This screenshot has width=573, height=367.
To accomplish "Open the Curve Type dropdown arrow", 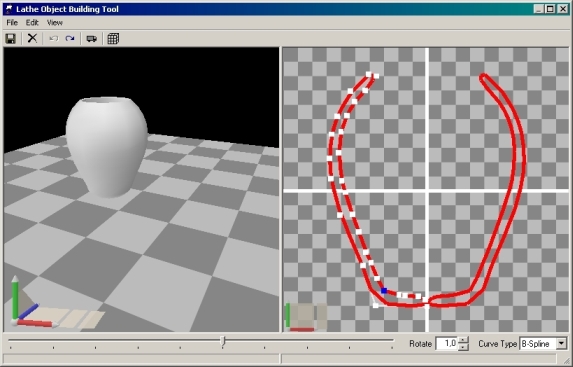I will tap(562, 344).
